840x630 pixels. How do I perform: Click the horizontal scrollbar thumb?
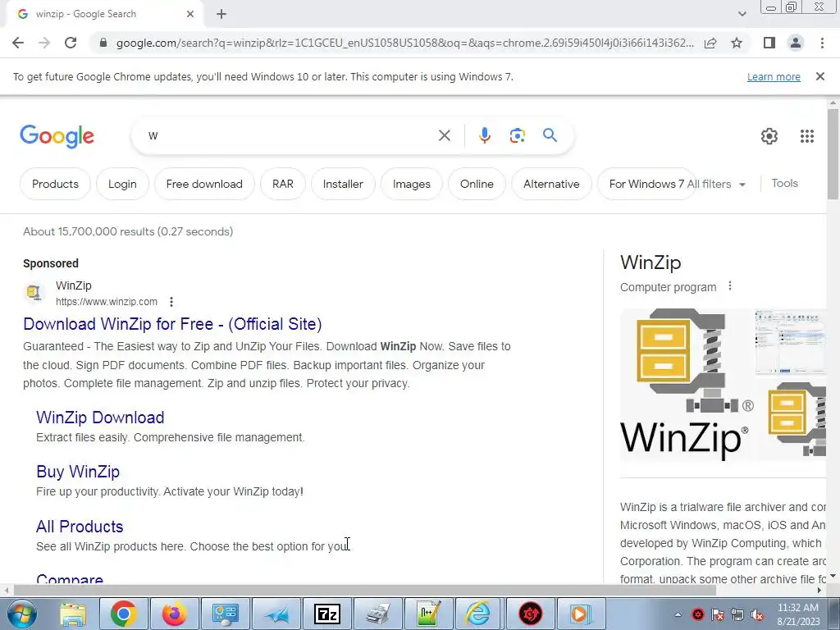pyautogui.click(x=364, y=591)
